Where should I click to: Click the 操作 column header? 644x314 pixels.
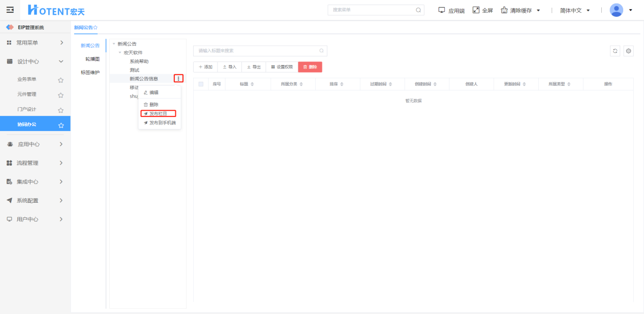click(x=608, y=84)
